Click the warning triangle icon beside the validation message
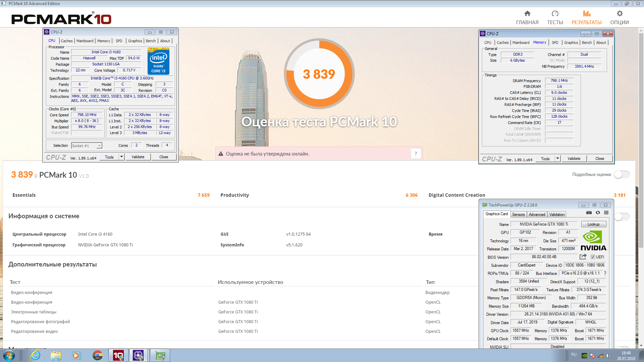 click(221, 154)
